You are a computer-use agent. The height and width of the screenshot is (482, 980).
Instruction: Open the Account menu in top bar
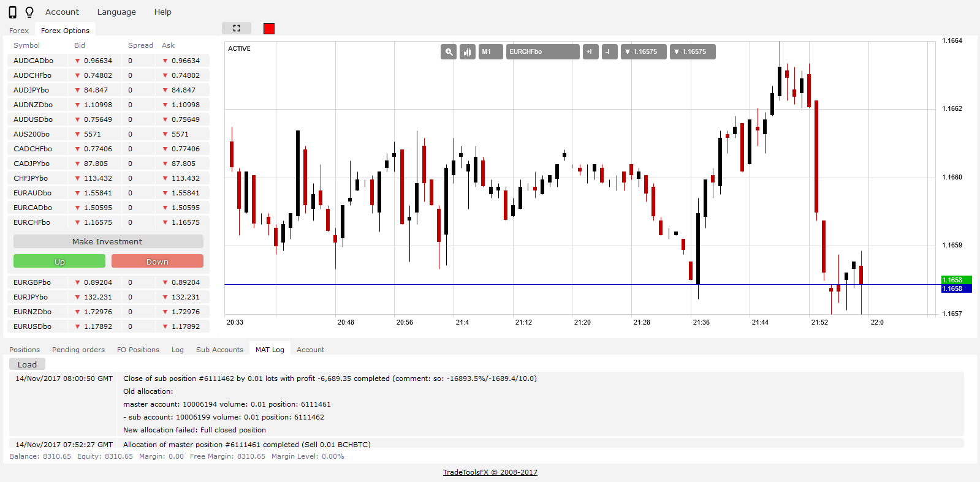tap(62, 12)
